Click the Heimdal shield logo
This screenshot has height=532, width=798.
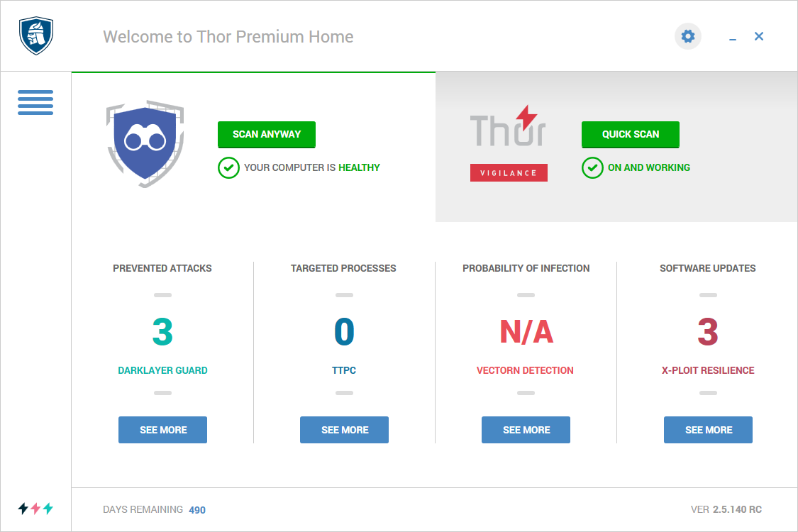tap(36, 35)
